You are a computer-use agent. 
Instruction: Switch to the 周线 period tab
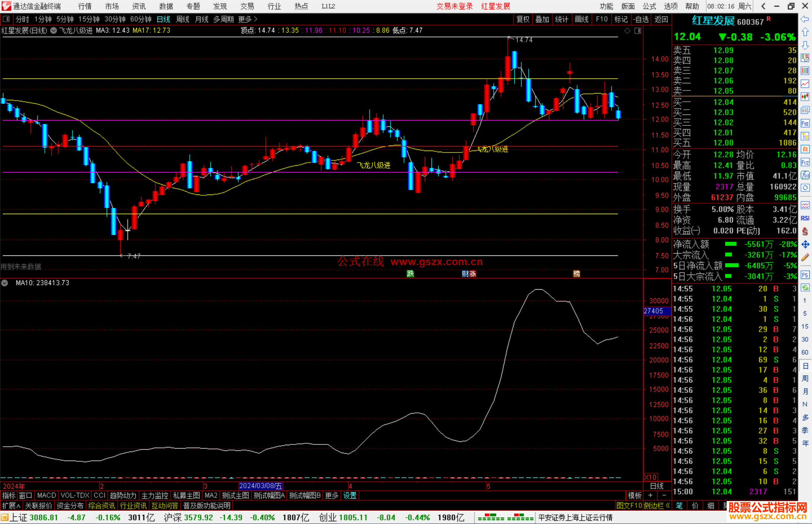(183, 19)
